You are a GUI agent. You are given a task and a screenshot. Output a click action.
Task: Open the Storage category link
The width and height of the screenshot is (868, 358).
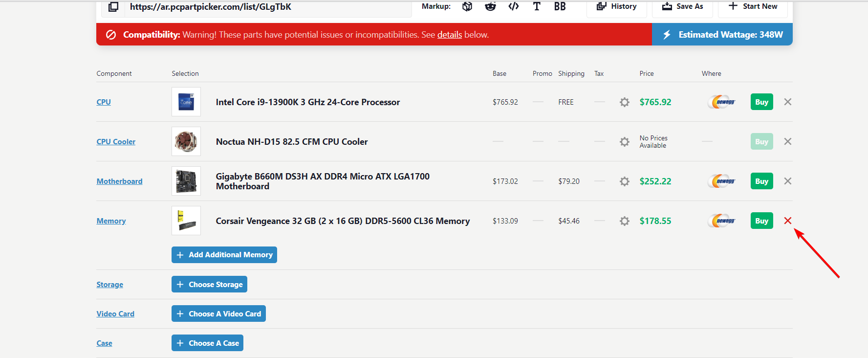(110, 284)
